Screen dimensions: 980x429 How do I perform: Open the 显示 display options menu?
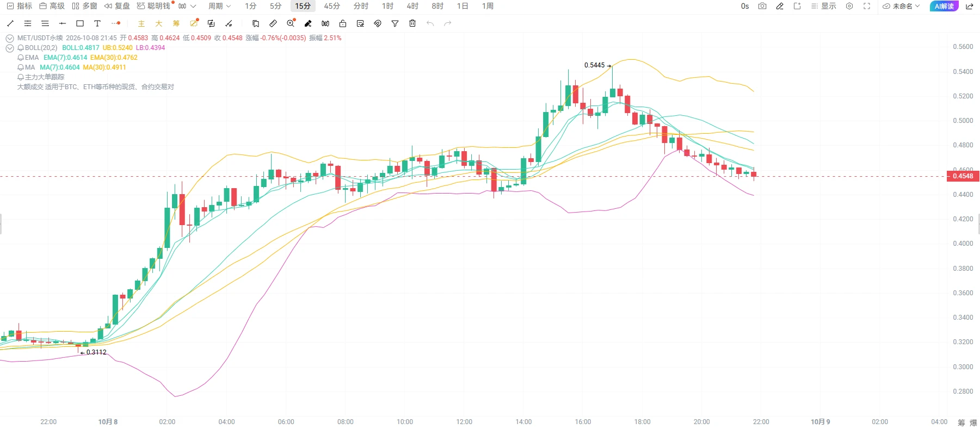click(823, 6)
